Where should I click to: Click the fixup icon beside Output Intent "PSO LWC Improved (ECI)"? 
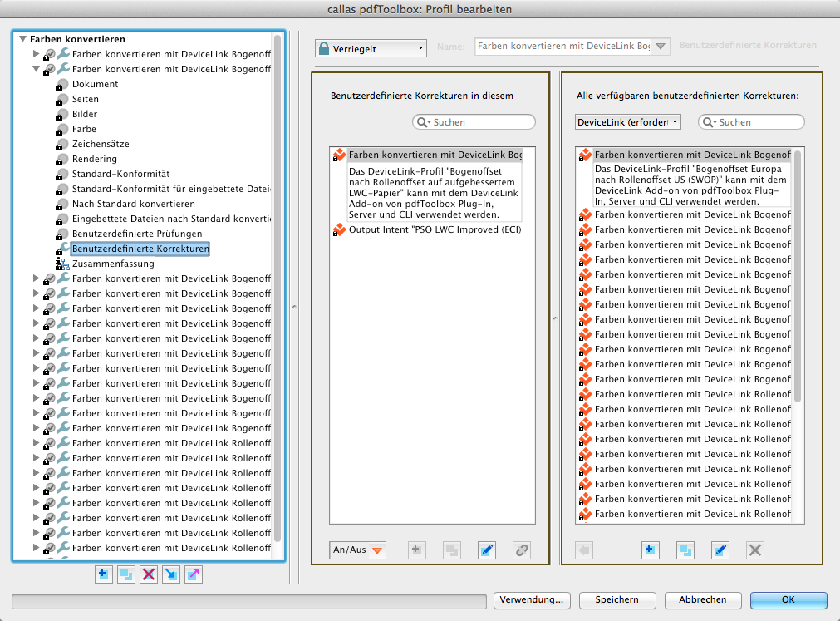pos(338,229)
